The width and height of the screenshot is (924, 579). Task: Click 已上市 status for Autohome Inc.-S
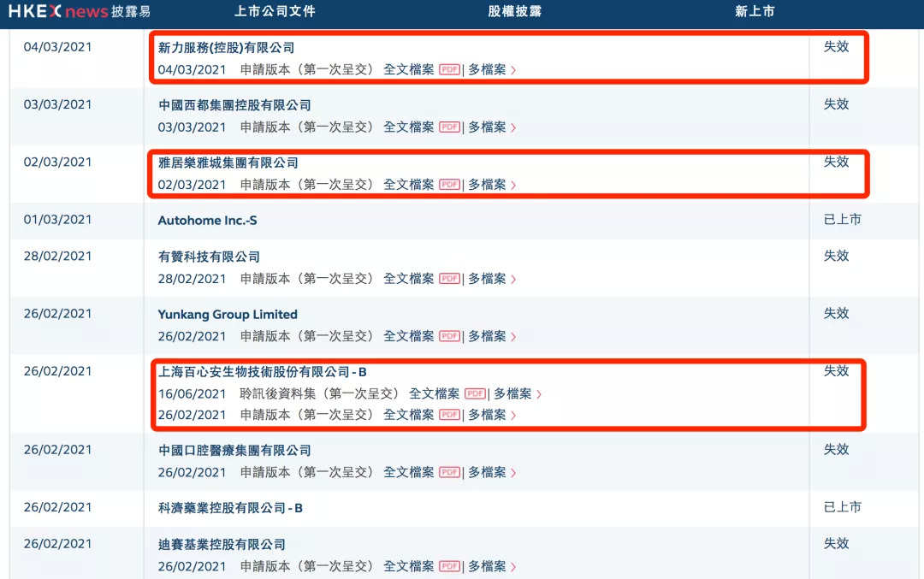(x=842, y=220)
